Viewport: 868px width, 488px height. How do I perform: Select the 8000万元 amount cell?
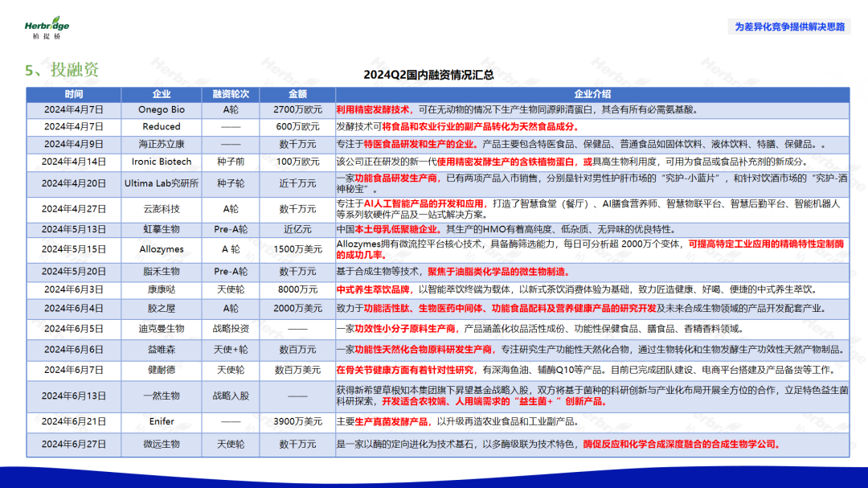pos(297,289)
